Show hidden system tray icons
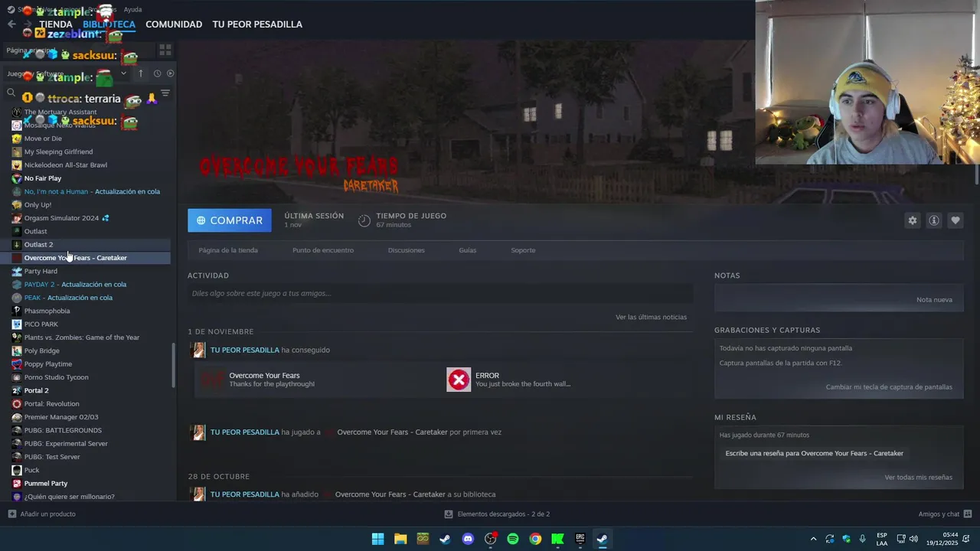The height and width of the screenshot is (551, 980). tap(813, 539)
